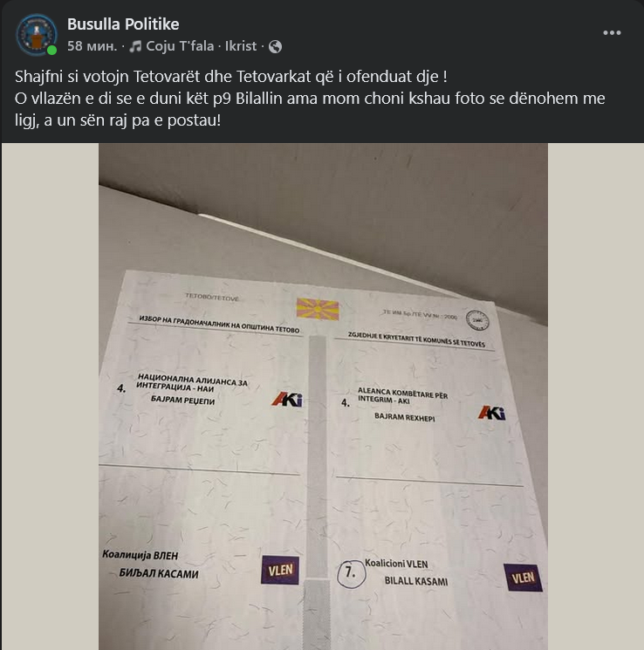Open the three-dot post options menu
The image size is (644, 650).
[x=612, y=33]
